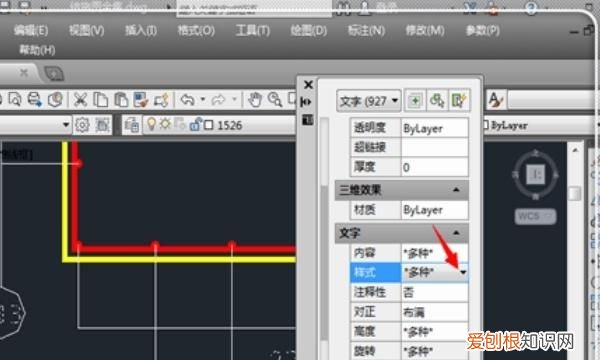Select the Match Properties brush icon
This screenshot has width=600, height=360.
coord(140,99)
